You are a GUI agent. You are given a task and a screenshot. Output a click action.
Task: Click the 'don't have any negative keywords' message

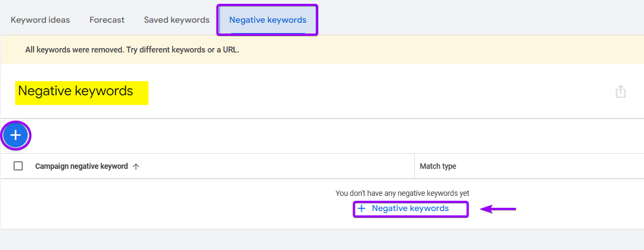click(402, 193)
